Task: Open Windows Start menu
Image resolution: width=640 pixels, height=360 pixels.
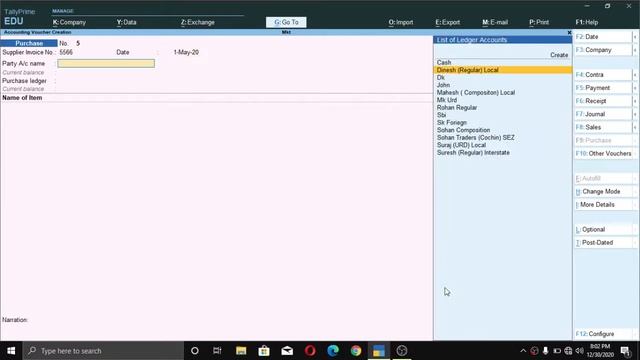Action: pyautogui.click(x=11, y=351)
